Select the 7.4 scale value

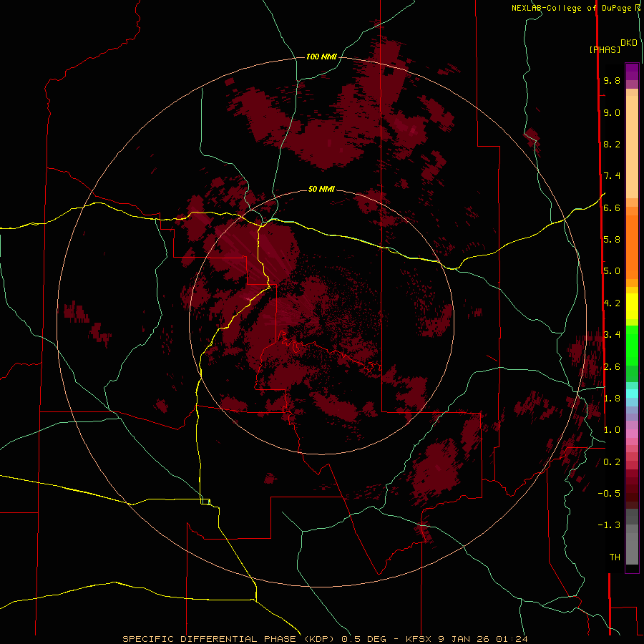coord(612,176)
